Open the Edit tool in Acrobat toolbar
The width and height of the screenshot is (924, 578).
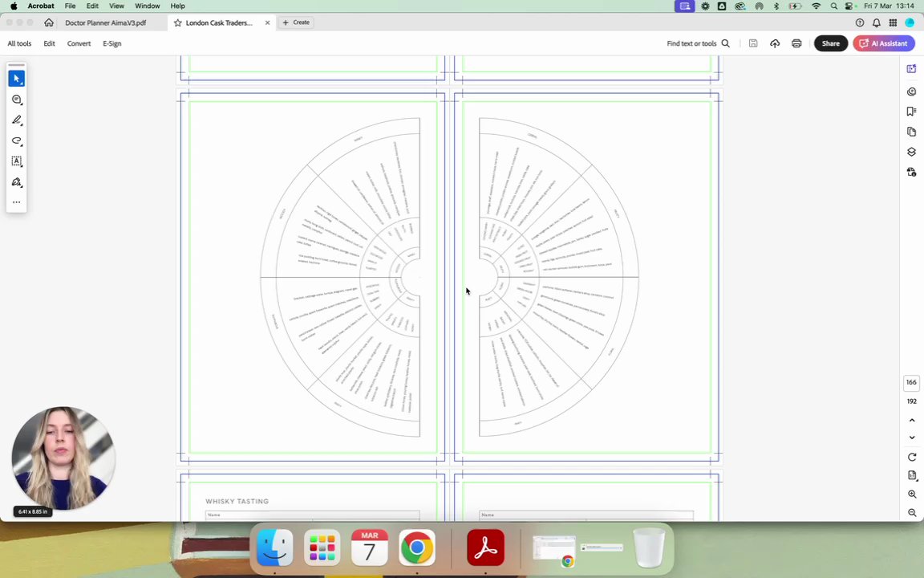(50, 43)
